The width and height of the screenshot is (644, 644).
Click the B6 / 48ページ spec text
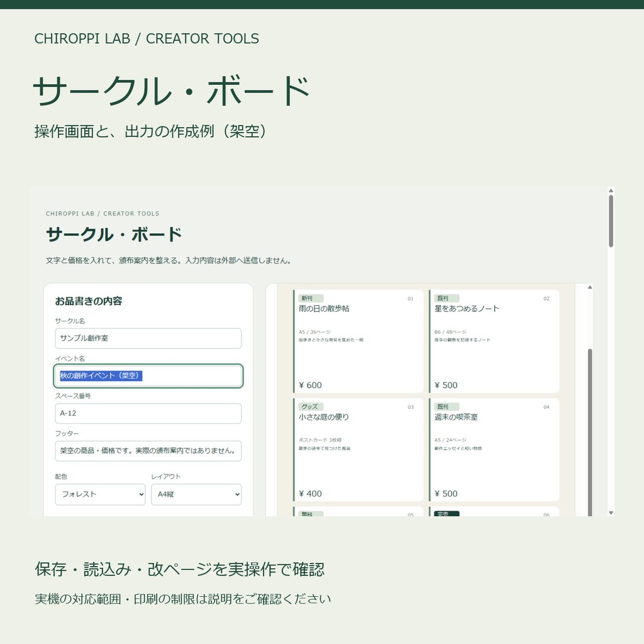450,332
